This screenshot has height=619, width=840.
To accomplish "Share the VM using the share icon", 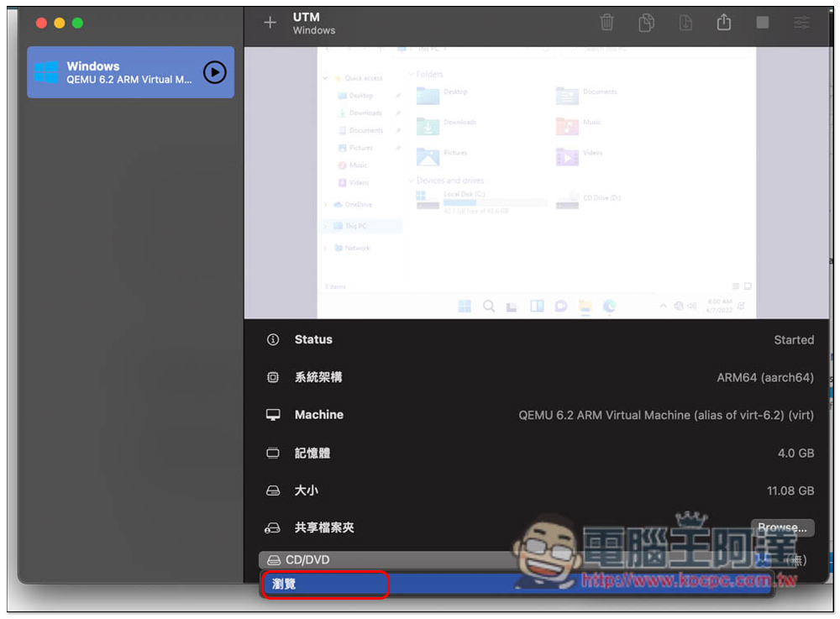I will (x=724, y=22).
